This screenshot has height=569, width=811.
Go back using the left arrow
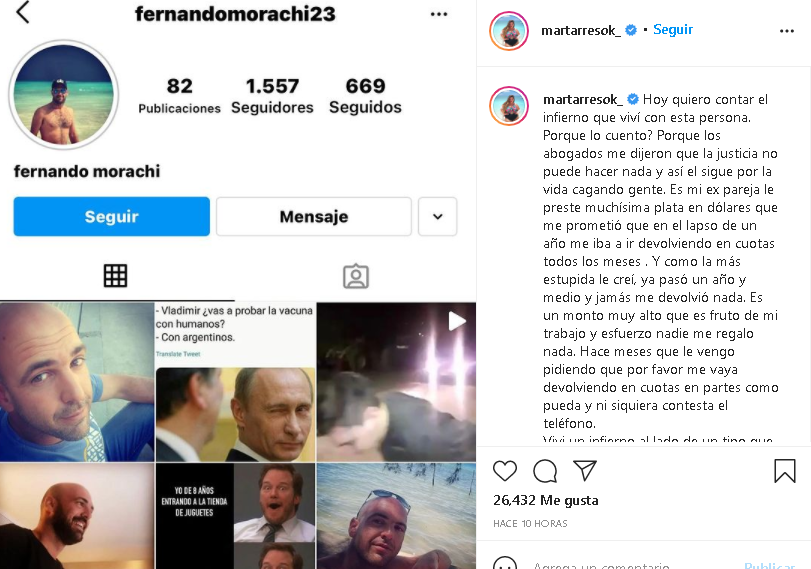click(23, 12)
